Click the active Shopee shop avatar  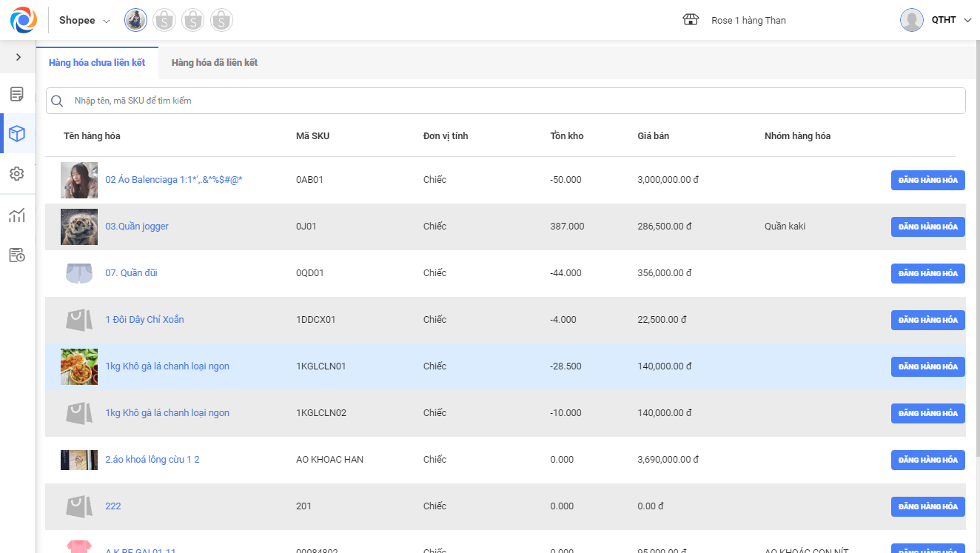(x=135, y=20)
